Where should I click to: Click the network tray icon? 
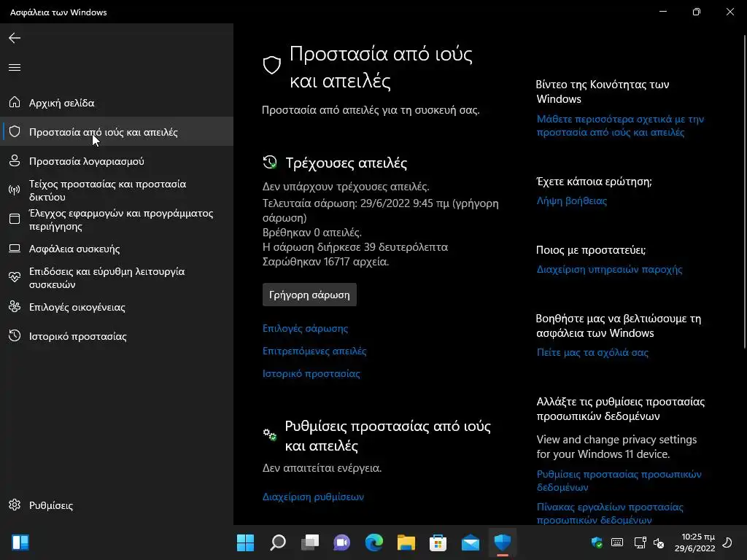640,542
